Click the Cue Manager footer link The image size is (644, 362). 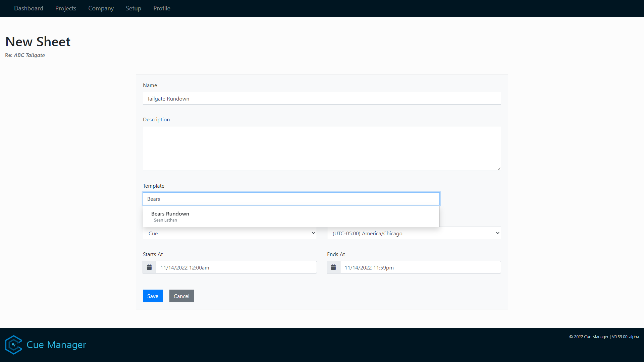[x=56, y=345]
